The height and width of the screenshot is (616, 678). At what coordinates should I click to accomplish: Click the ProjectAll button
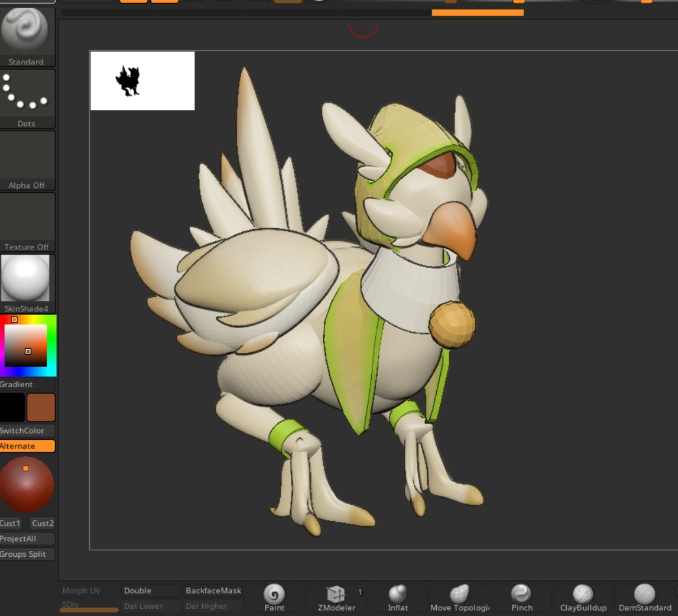pyautogui.click(x=27, y=539)
